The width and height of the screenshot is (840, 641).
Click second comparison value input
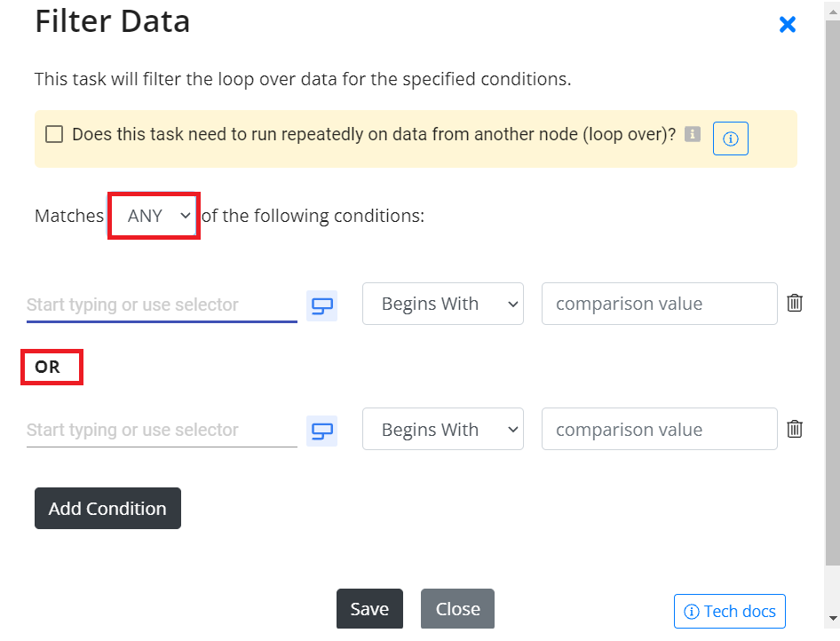660,429
